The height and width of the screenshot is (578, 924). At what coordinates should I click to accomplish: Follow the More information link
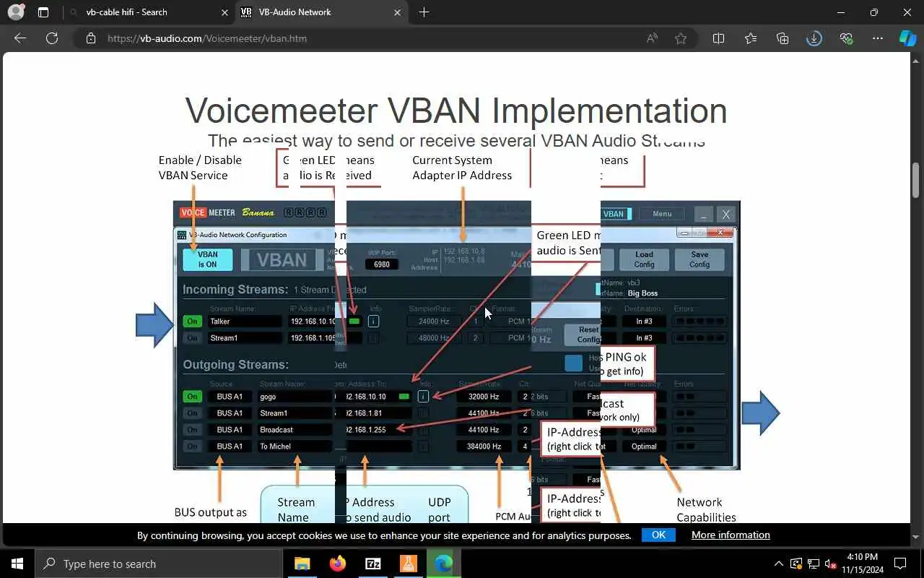[x=731, y=535]
